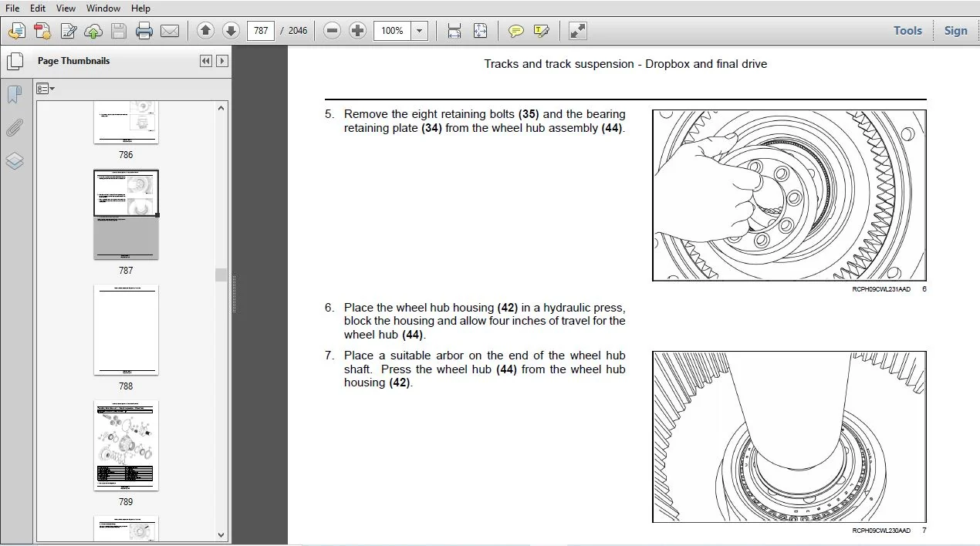The height and width of the screenshot is (546, 980).
Task: Click the Add sticky note comment icon
Action: pos(516,31)
